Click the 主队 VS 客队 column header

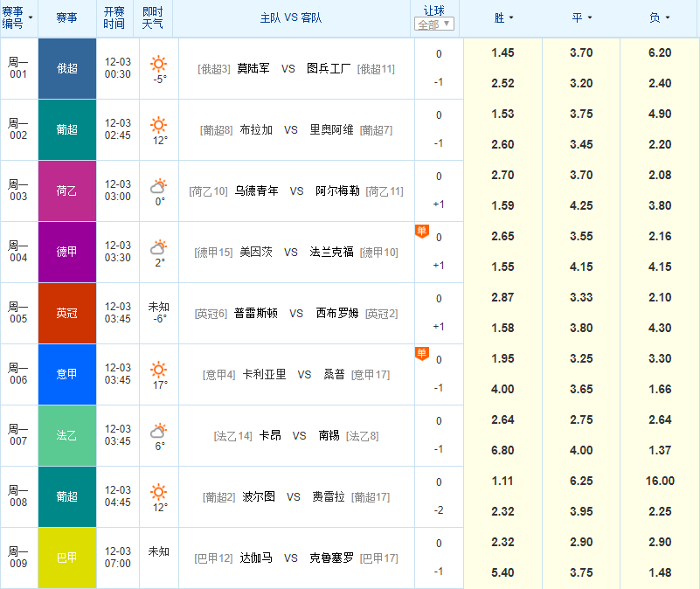[291, 17]
